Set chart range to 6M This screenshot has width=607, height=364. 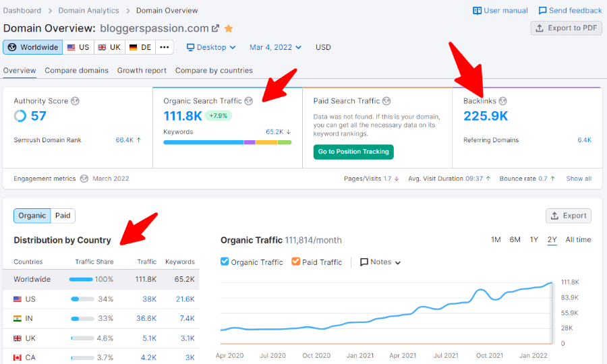click(515, 240)
